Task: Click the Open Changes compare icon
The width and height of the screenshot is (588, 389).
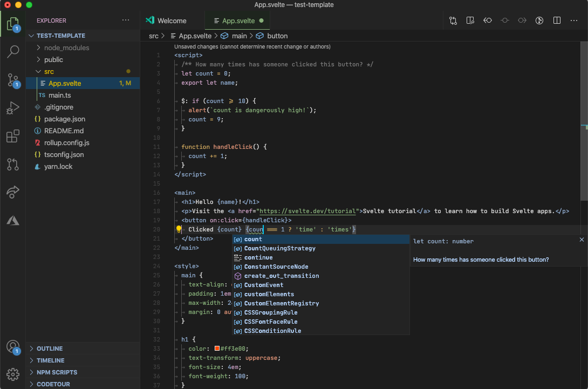Action: (453, 21)
